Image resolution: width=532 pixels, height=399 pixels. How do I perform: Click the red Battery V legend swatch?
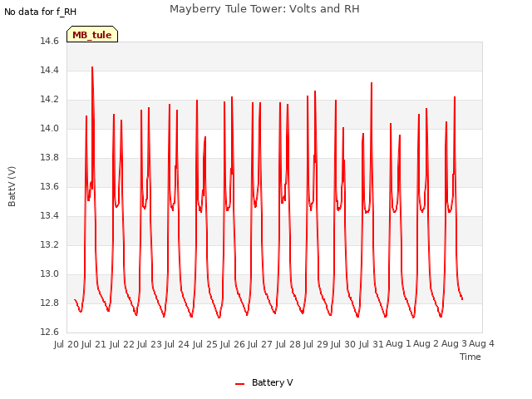pyautogui.click(x=239, y=384)
